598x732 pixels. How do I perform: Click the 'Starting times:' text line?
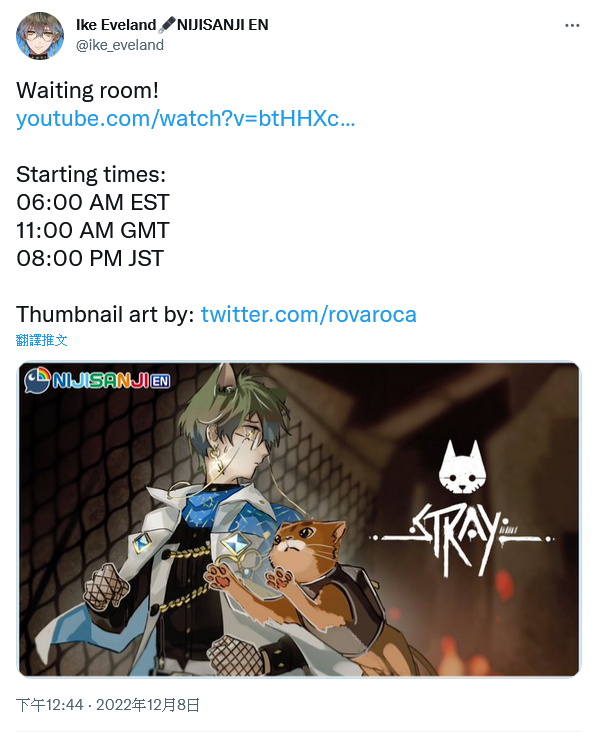click(x=91, y=175)
